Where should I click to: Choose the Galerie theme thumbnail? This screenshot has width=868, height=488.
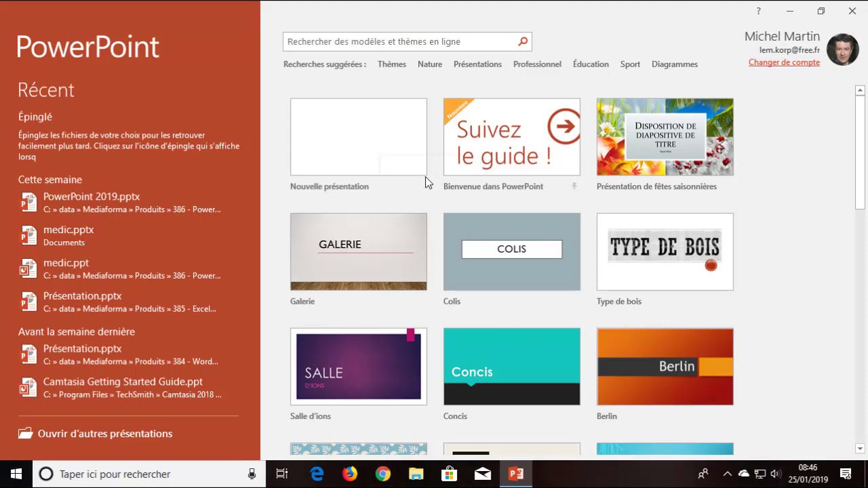coord(359,251)
